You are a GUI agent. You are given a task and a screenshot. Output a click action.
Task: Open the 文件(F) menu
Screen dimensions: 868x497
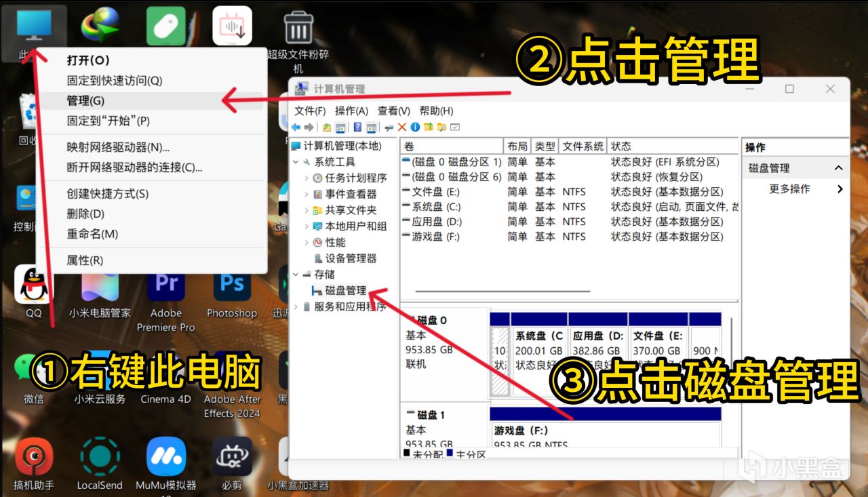pyautogui.click(x=310, y=111)
